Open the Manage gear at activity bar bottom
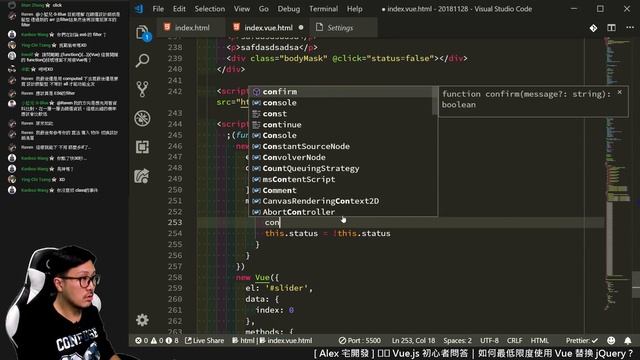Screen dimensions: 640x360 (142, 320)
